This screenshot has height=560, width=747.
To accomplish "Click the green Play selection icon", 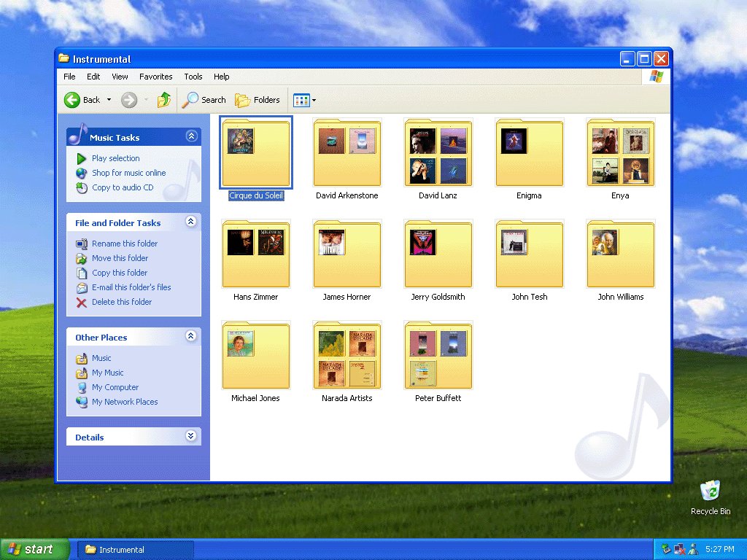I will pos(82,158).
